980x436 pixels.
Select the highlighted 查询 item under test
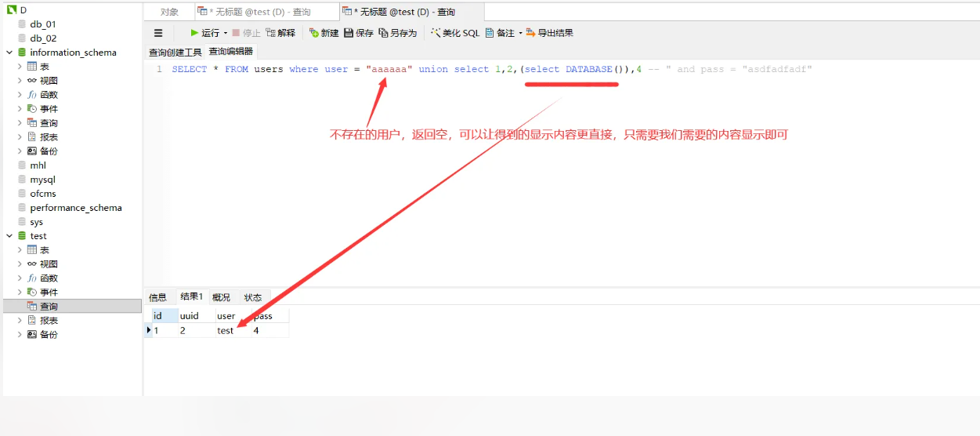[72, 307]
